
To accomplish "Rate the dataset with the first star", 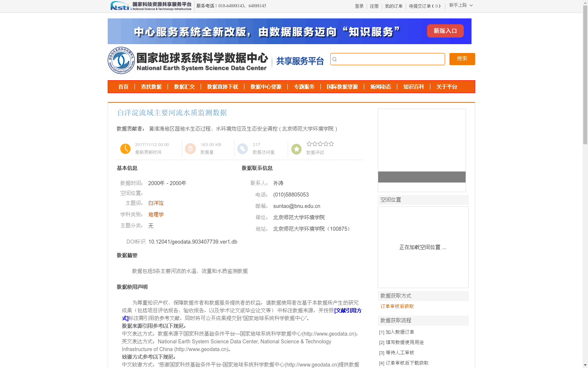I will pyautogui.click(x=309, y=144).
